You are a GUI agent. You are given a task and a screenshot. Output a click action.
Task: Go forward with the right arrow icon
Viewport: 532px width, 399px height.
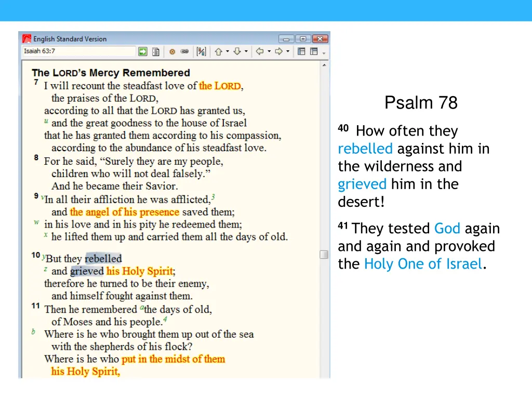278,51
